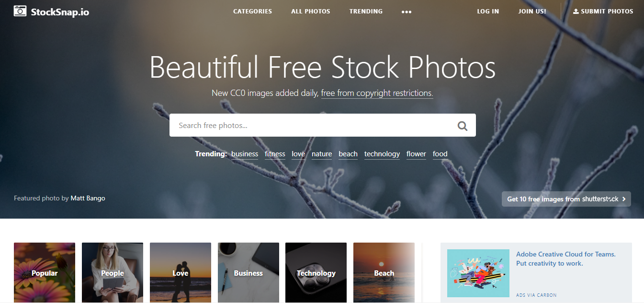
Task: Click the chevron arrow on Shutterstock banner
Action: [x=624, y=199]
